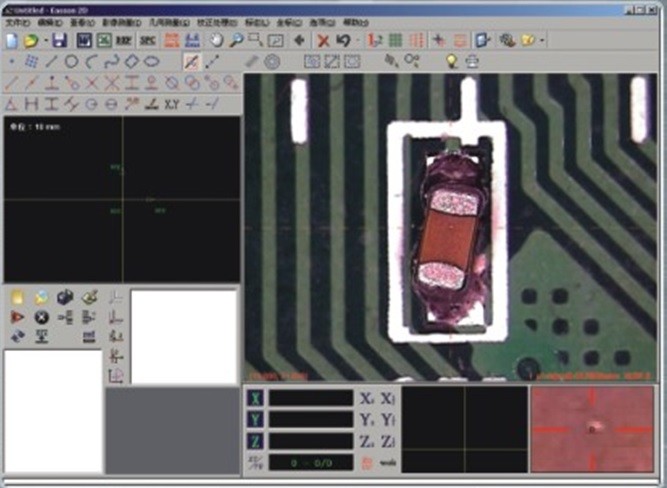Click the SPC button in toolbar
Viewport: 667px width, 488px height.
pos(148,40)
